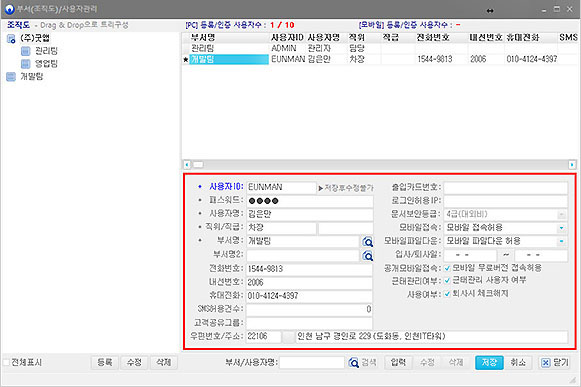Viewport: 581px width, 387px height.
Task: Click the double-arrow icon in title bar
Action: click(x=490, y=11)
